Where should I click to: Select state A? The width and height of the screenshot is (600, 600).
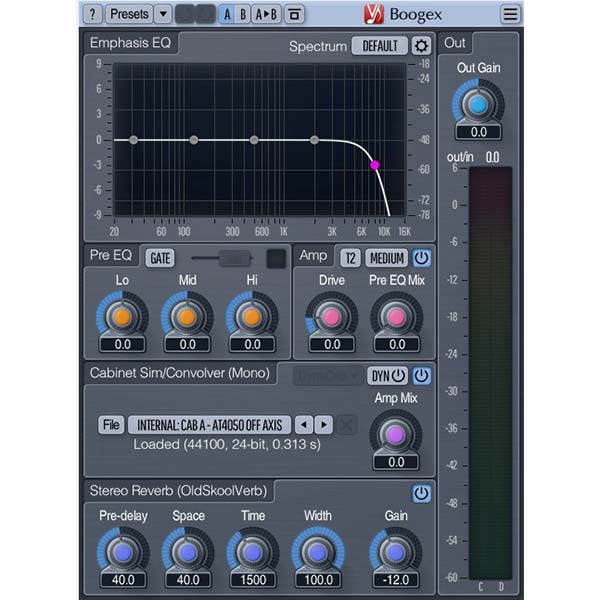(x=227, y=15)
